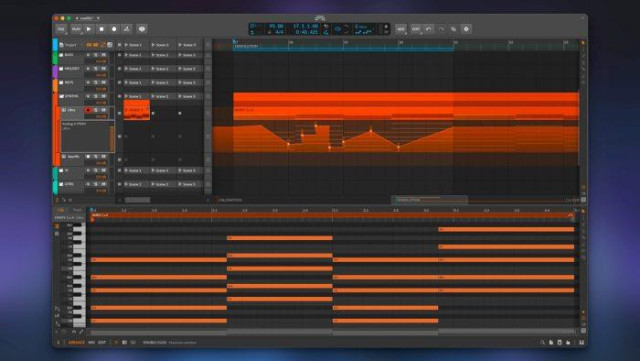Click the elapsed time display 0:40.421
Viewport: 640px width, 361px height.
click(x=307, y=32)
